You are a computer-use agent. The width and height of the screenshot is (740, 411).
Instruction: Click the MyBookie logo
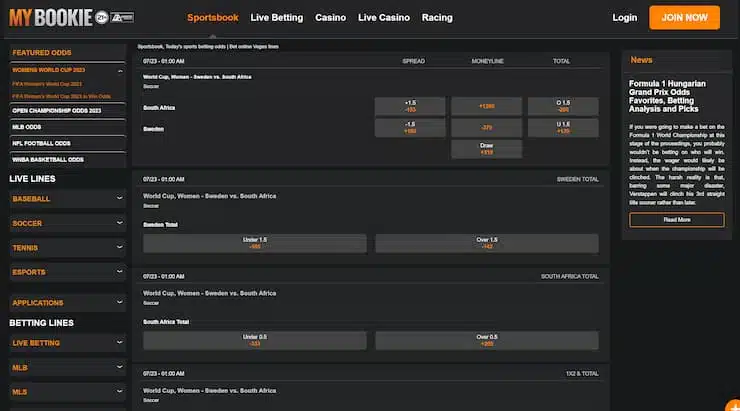[50, 18]
